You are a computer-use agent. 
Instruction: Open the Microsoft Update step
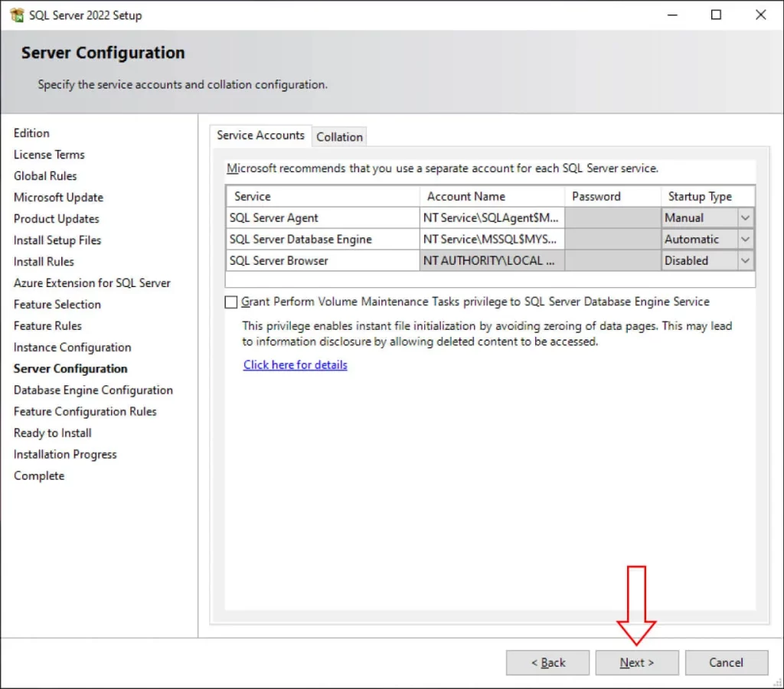pos(58,197)
